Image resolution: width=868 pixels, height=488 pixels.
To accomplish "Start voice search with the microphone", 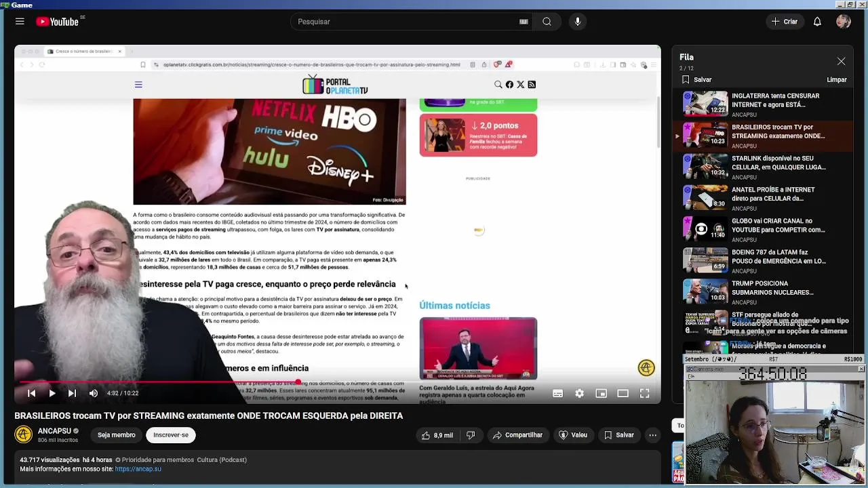I will pyautogui.click(x=578, y=22).
